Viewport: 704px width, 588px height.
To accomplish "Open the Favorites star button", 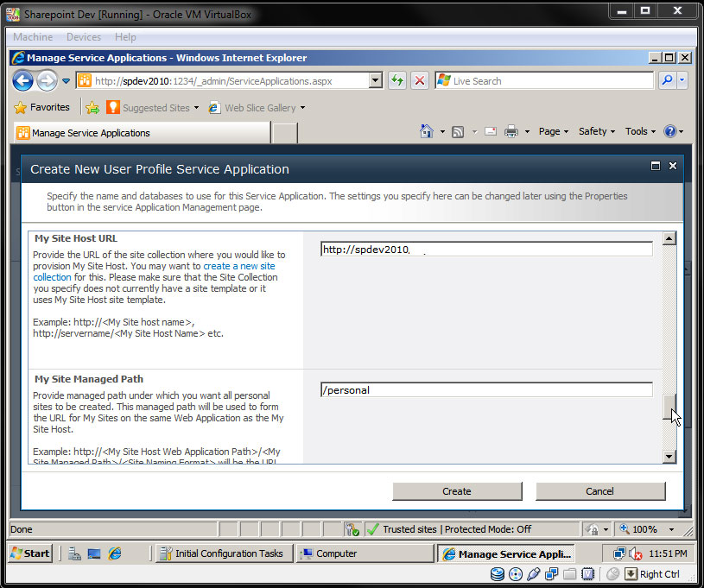I will [x=42, y=107].
